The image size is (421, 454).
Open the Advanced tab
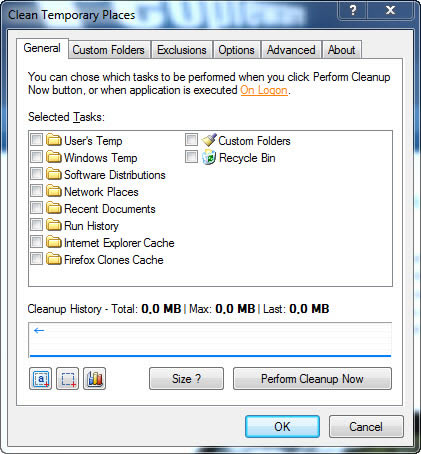tap(291, 50)
